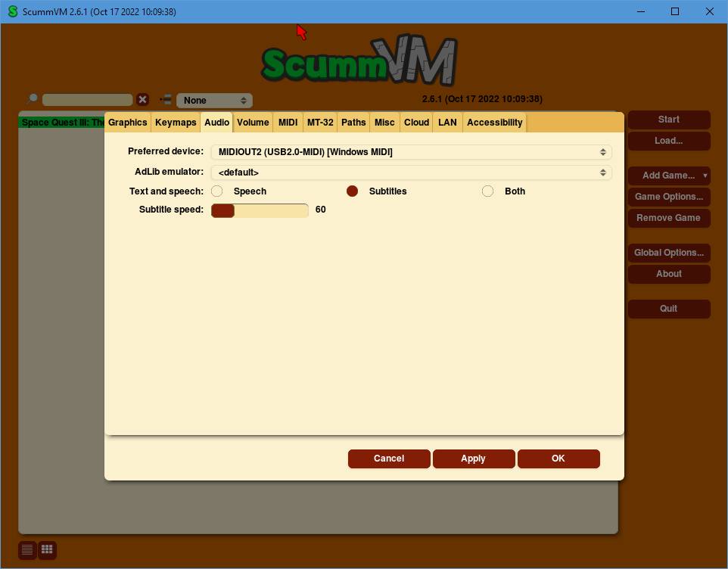The width and height of the screenshot is (728, 569).
Task: Go to the Misc tab
Action: [384, 123]
